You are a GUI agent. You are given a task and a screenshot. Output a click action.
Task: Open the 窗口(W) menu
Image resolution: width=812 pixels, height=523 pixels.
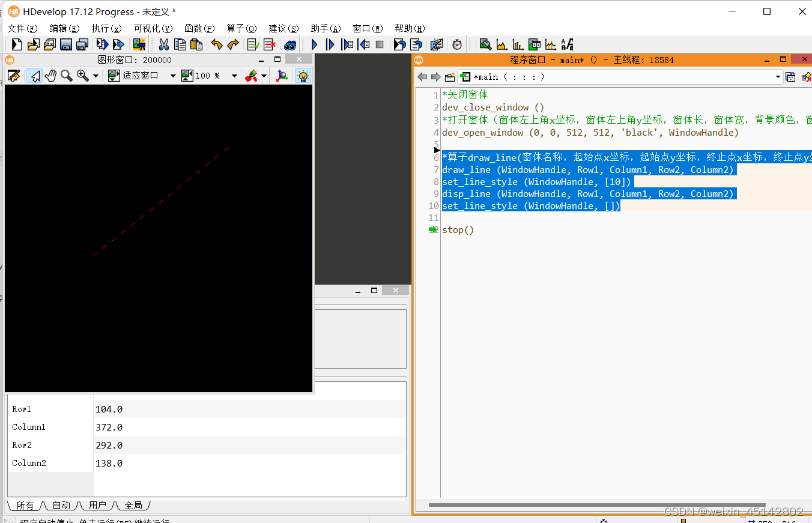[x=368, y=28]
